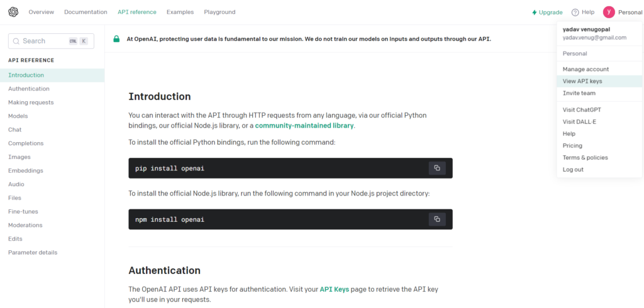Select Pricing in the account menu

[x=599, y=146]
